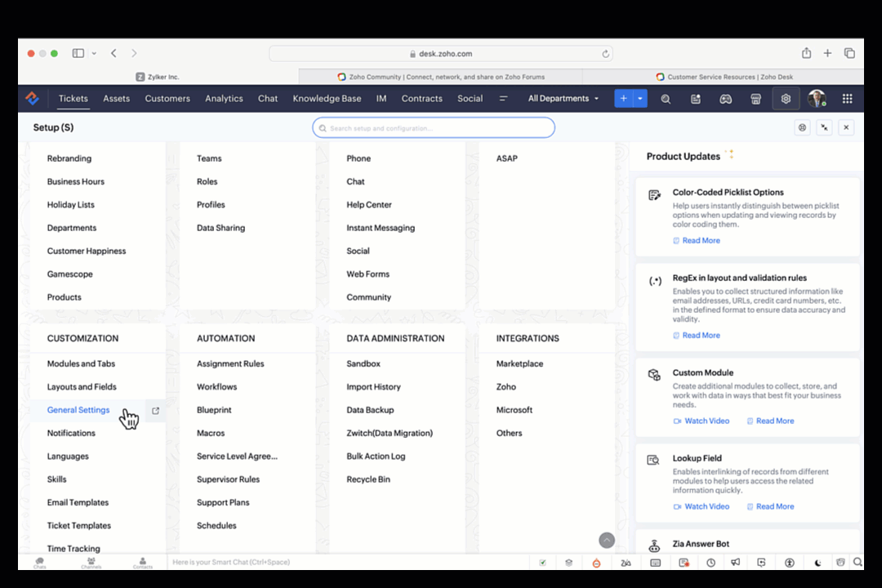Open the Tickets tab
This screenshot has width=882, height=588.
(73, 99)
